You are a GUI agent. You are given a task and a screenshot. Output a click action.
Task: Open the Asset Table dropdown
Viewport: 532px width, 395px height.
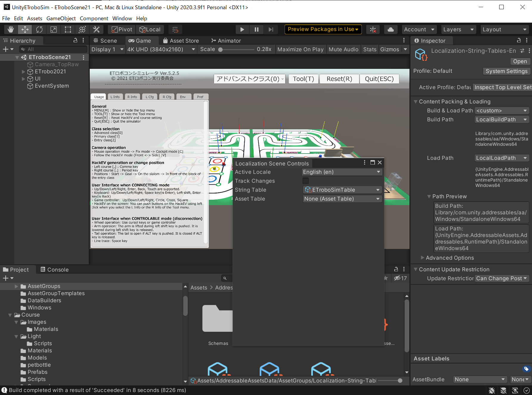pos(342,199)
